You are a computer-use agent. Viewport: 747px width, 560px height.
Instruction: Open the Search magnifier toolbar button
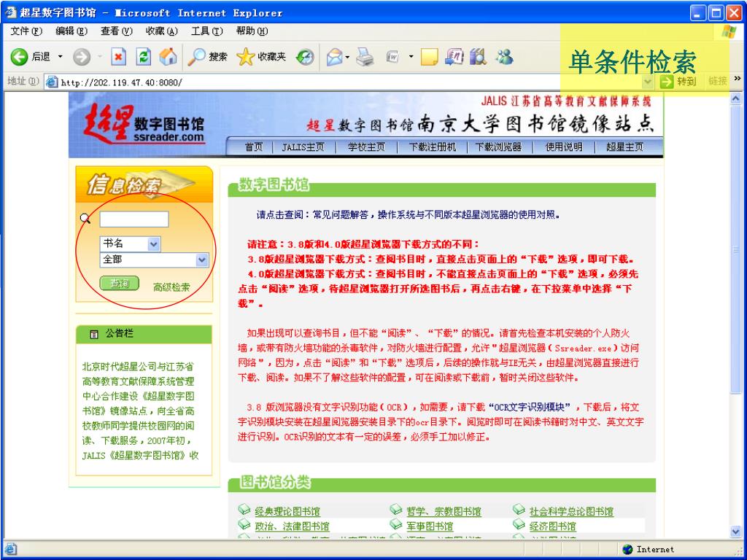click(207, 57)
